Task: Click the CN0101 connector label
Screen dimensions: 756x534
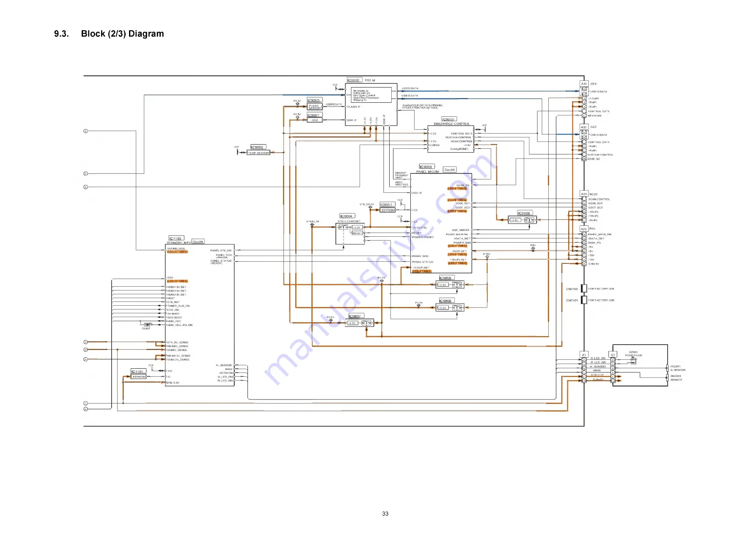Action: click(572, 301)
